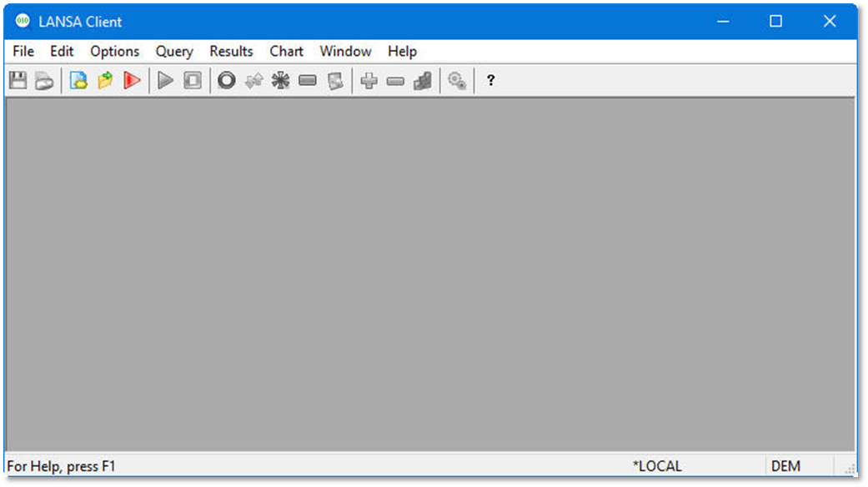Viewport: 868px width, 487px height.
Task: Open the Options menu
Action: [114, 52]
